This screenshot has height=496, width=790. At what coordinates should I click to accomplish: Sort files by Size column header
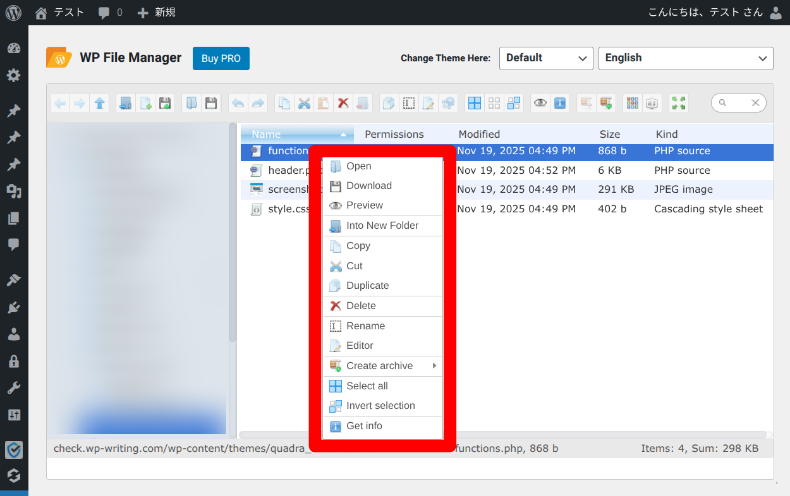click(610, 135)
